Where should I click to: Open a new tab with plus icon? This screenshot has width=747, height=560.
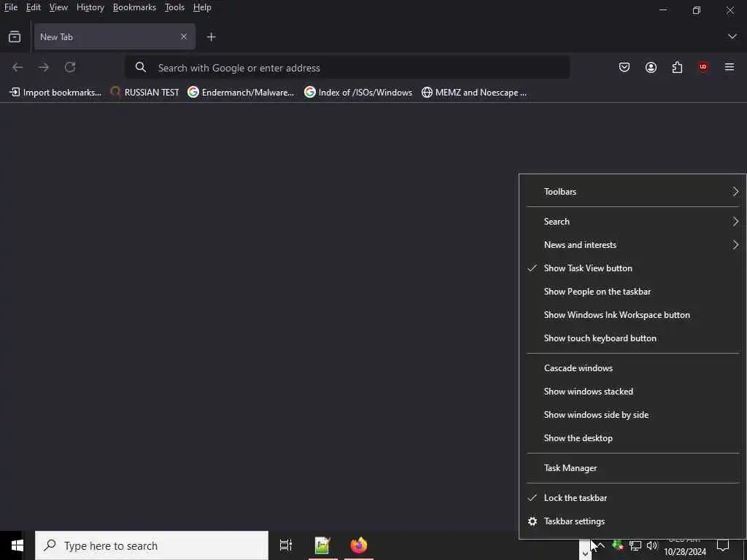(211, 36)
